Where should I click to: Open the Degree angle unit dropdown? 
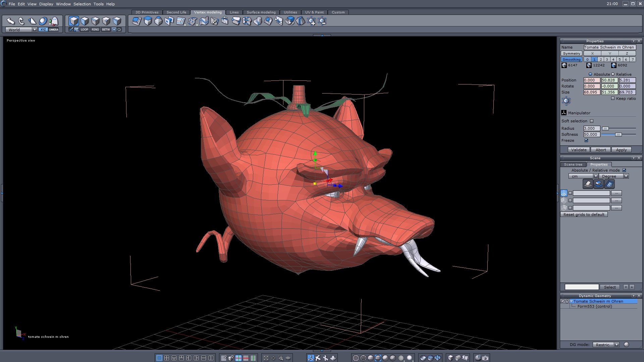click(626, 176)
